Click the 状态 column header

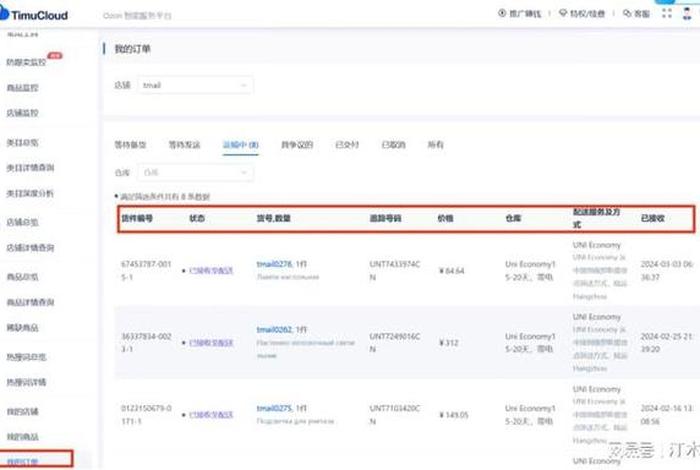coord(197,218)
